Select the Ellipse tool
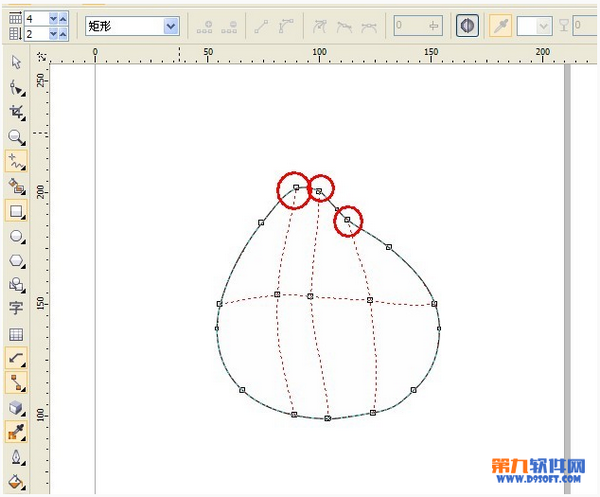The height and width of the screenshot is (497, 600). (16, 236)
